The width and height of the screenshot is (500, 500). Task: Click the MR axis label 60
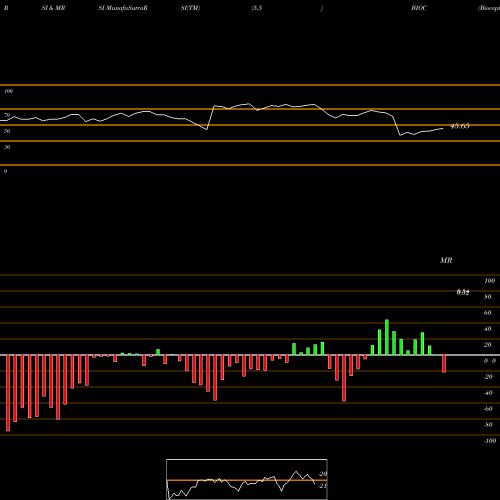(488, 313)
